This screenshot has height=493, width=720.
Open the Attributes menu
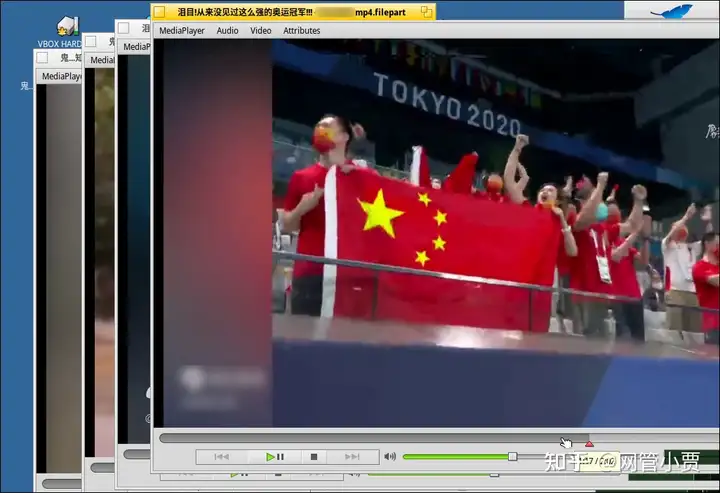[x=301, y=30]
